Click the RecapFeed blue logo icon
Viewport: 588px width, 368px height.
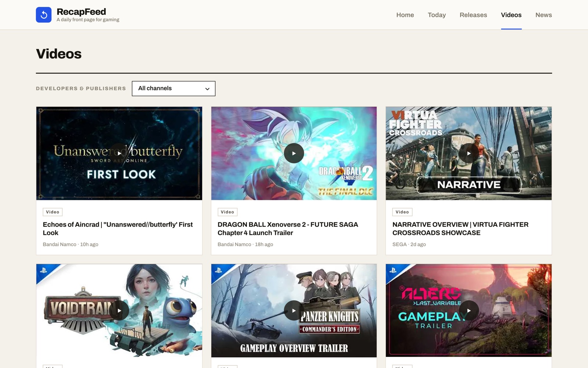44,15
